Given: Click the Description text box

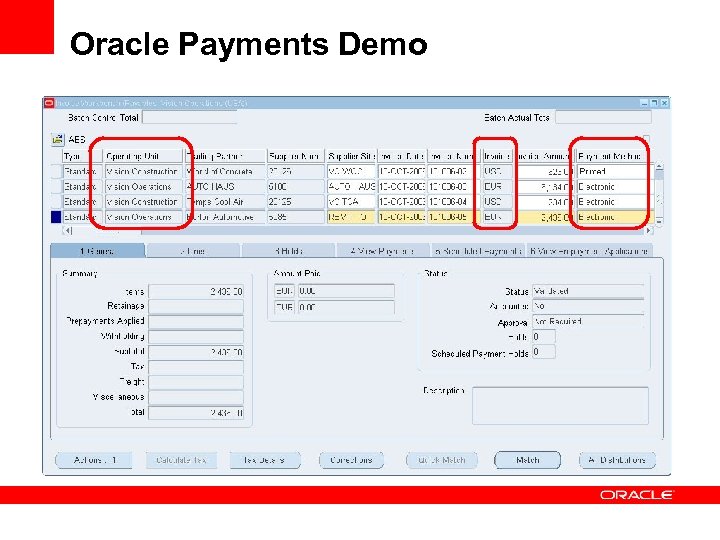Looking at the screenshot, I should click(560, 406).
